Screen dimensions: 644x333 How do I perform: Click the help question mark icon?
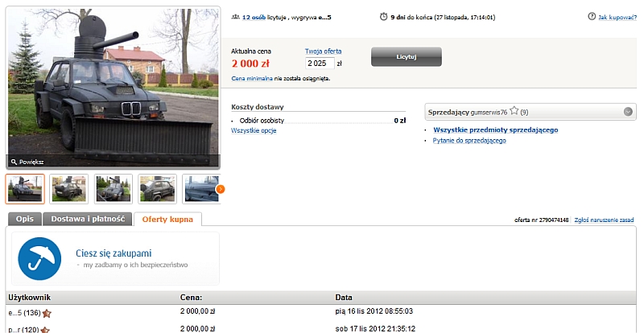592,17
